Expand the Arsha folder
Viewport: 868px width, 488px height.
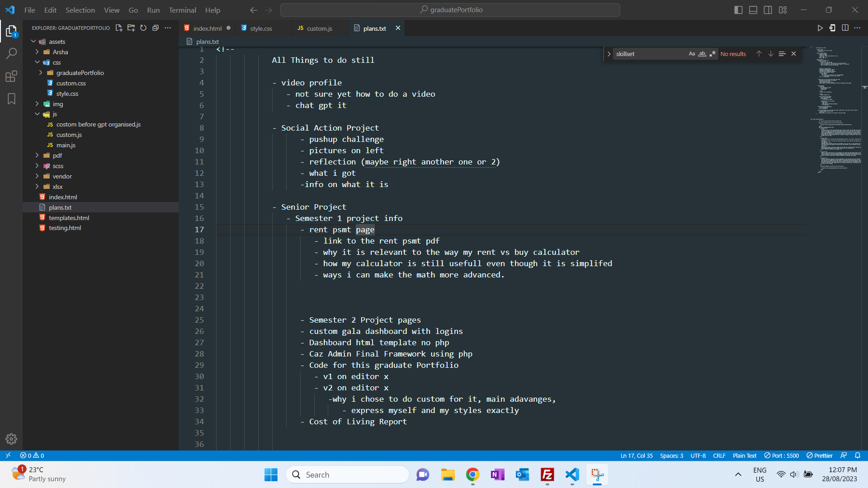click(x=100, y=52)
